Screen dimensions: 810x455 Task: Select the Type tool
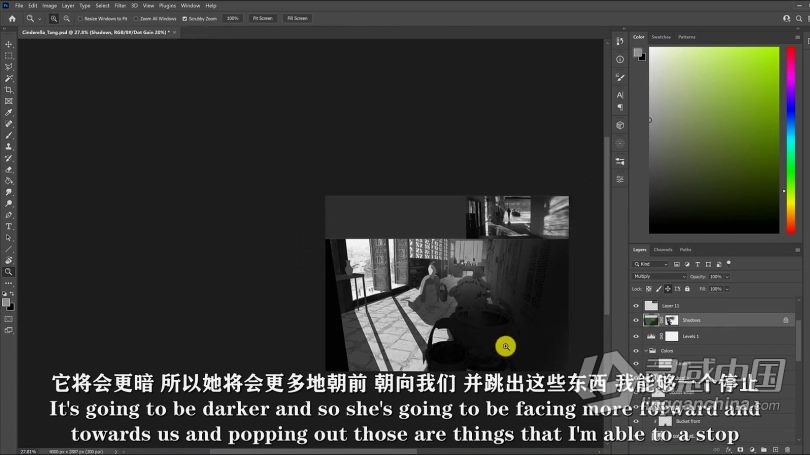click(9, 226)
